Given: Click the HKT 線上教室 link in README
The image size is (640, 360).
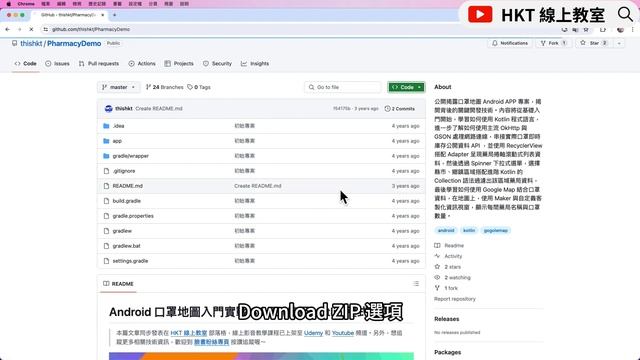Looking at the screenshot, I should point(189,333).
